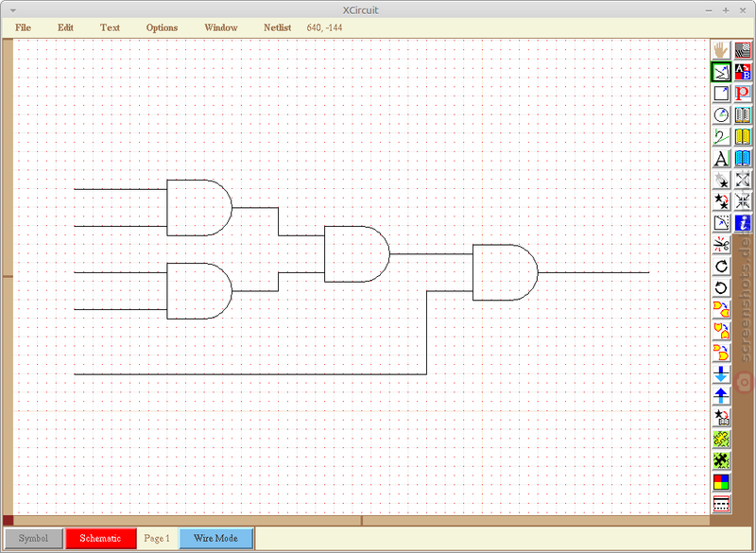Open the Window menu

(221, 27)
